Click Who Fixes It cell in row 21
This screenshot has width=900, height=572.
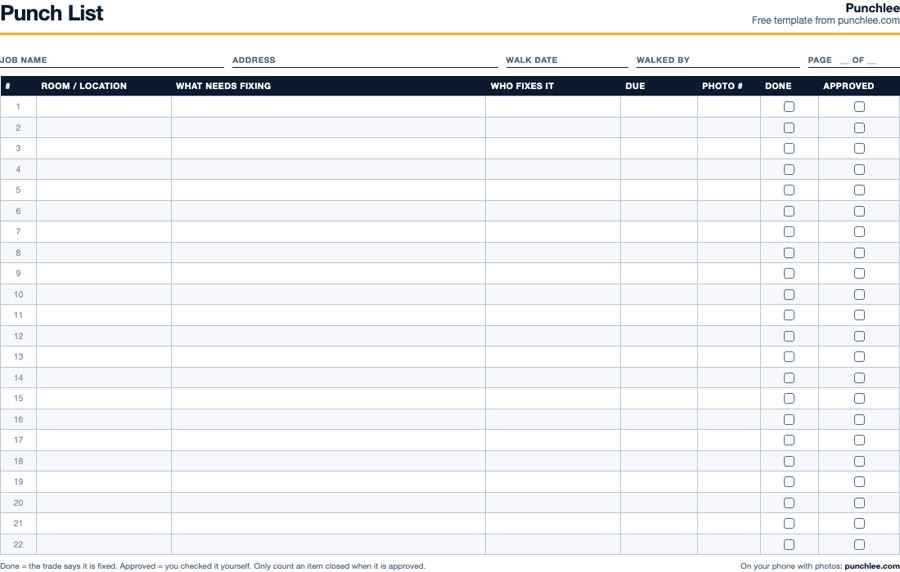click(x=553, y=524)
